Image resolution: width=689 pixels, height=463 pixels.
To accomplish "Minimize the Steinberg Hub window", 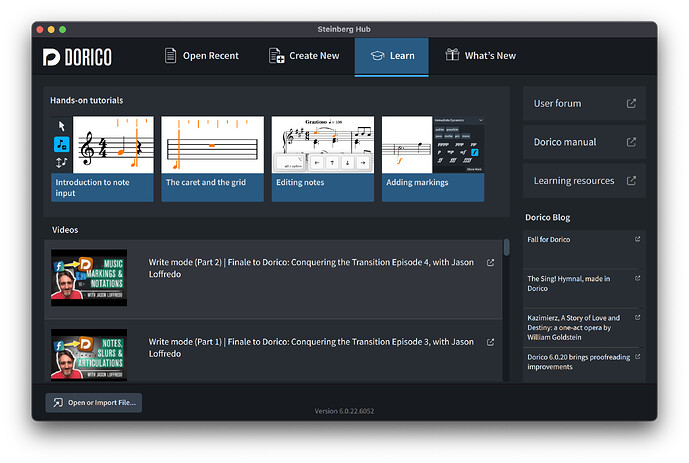I will pyautogui.click(x=51, y=29).
